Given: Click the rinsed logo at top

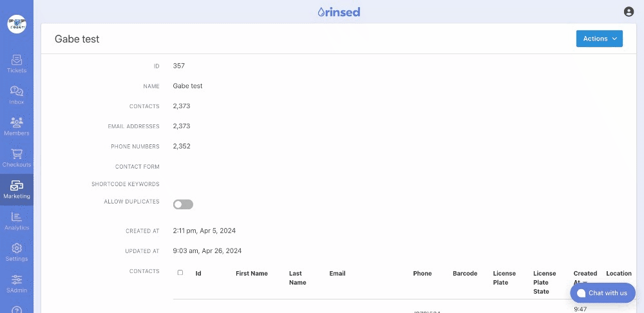Looking at the screenshot, I should click(x=339, y=12).
